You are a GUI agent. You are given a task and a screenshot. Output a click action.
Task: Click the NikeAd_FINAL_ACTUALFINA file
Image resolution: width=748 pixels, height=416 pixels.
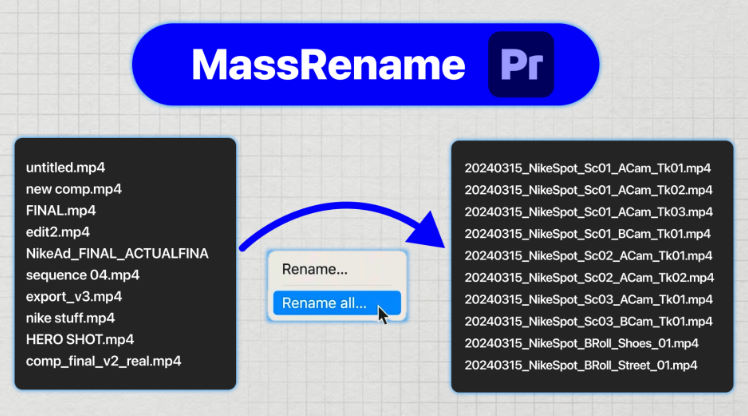tap(117, 253)
